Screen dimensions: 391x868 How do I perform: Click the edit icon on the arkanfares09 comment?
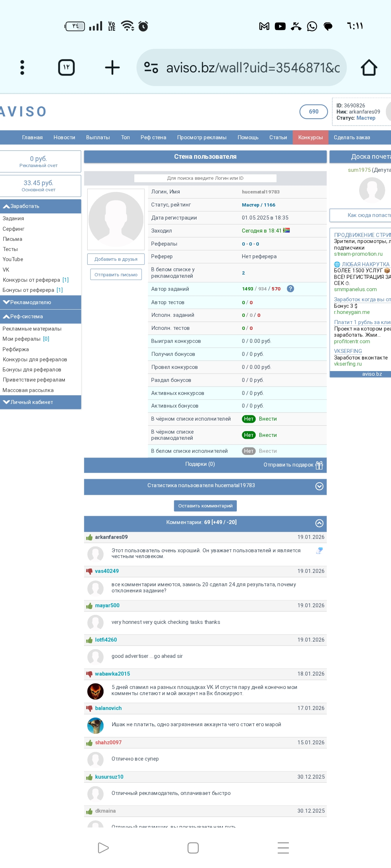(x=319, y=550)
